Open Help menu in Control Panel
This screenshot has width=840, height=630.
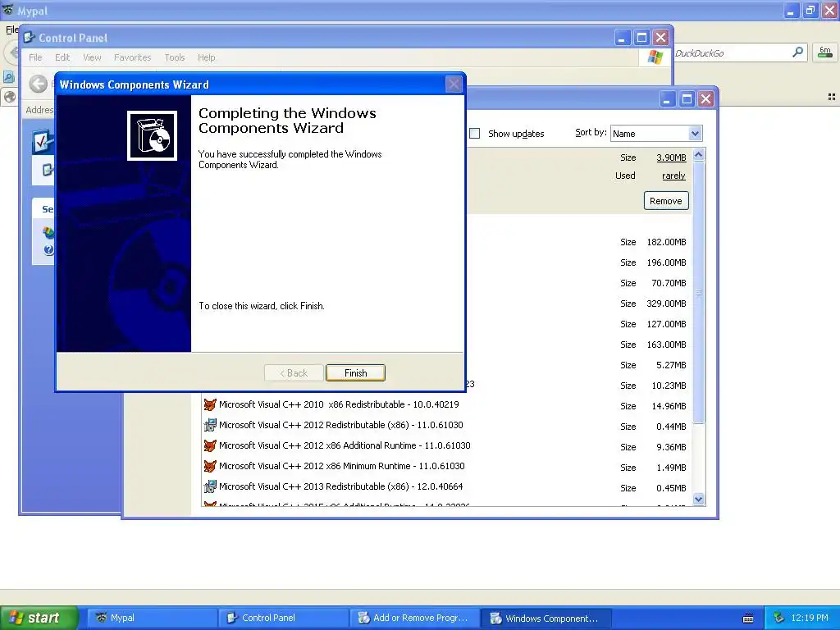pos(206,57)
